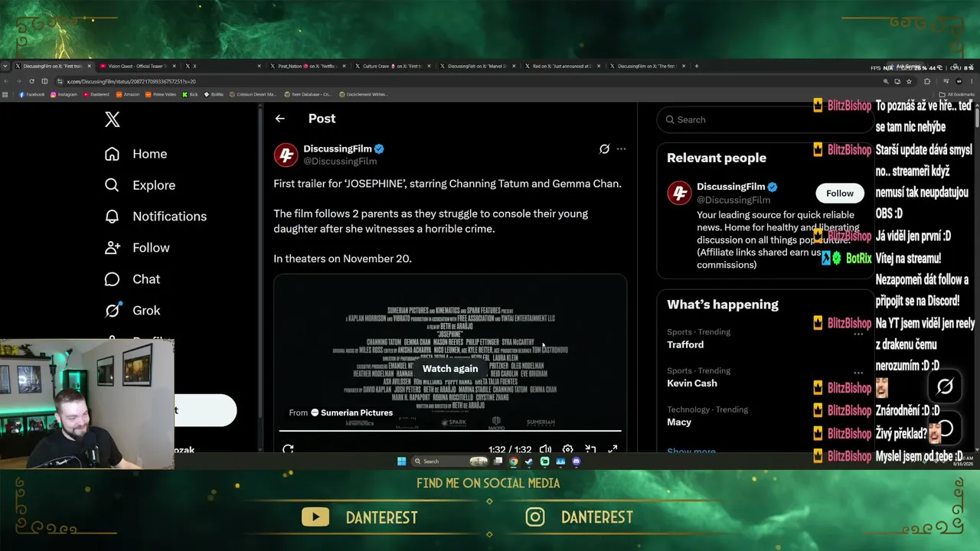Click the Grok icon on the post header

point(604,149)
